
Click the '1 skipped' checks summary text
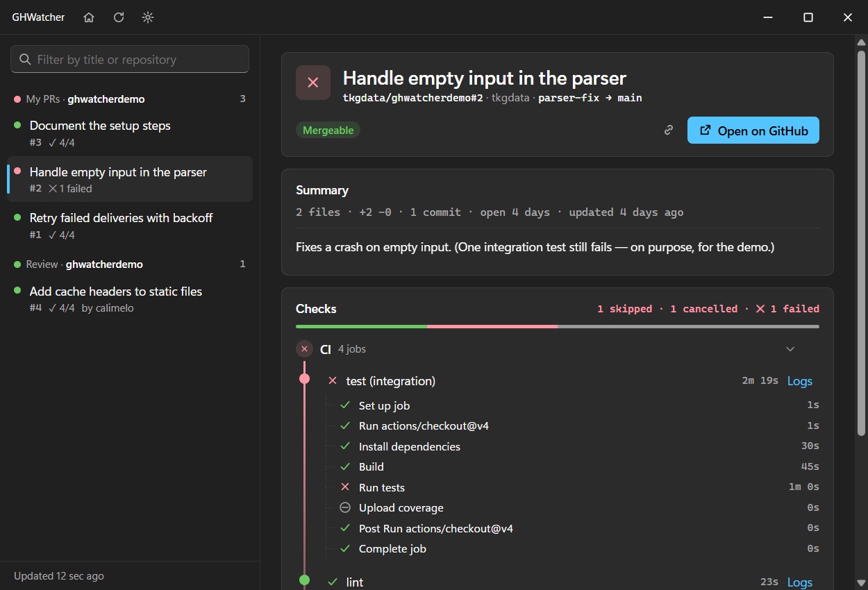pos(625,309)
